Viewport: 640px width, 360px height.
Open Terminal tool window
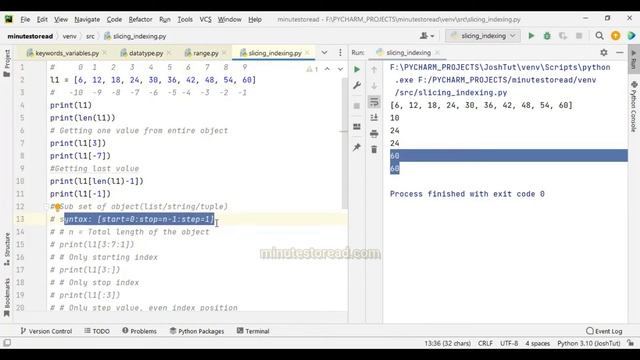(x=253, y=331)
